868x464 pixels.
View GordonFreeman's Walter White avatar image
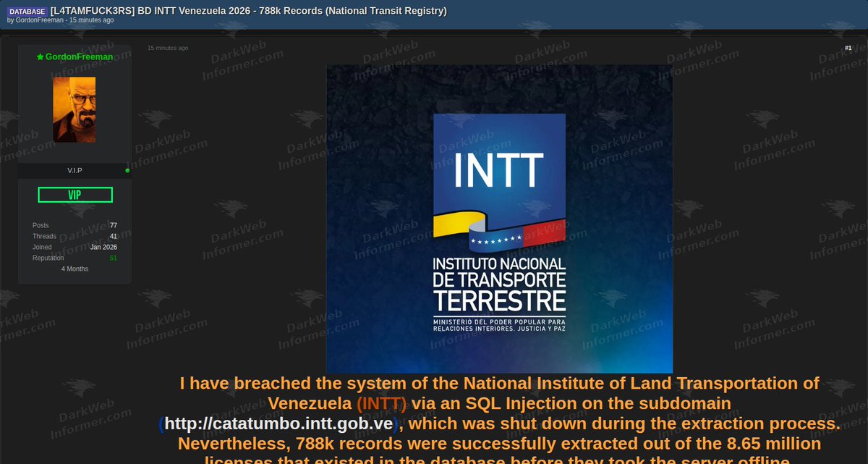tap(75, 109)
